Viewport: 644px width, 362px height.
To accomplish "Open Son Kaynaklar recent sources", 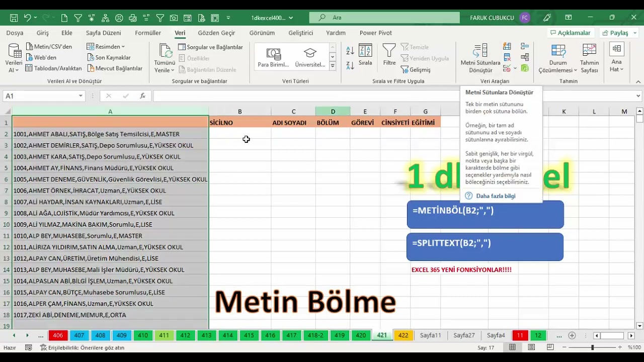I will click(x=109, y=57).
